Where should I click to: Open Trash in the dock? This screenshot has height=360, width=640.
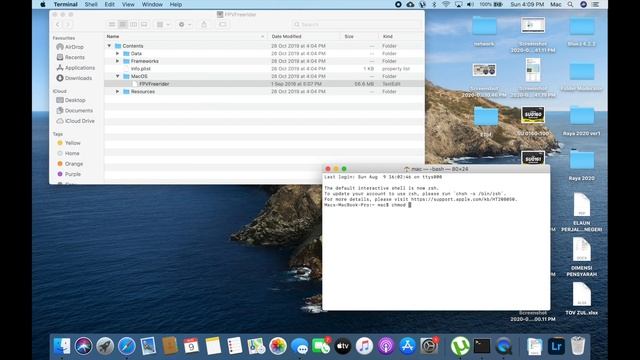[578, 346]
